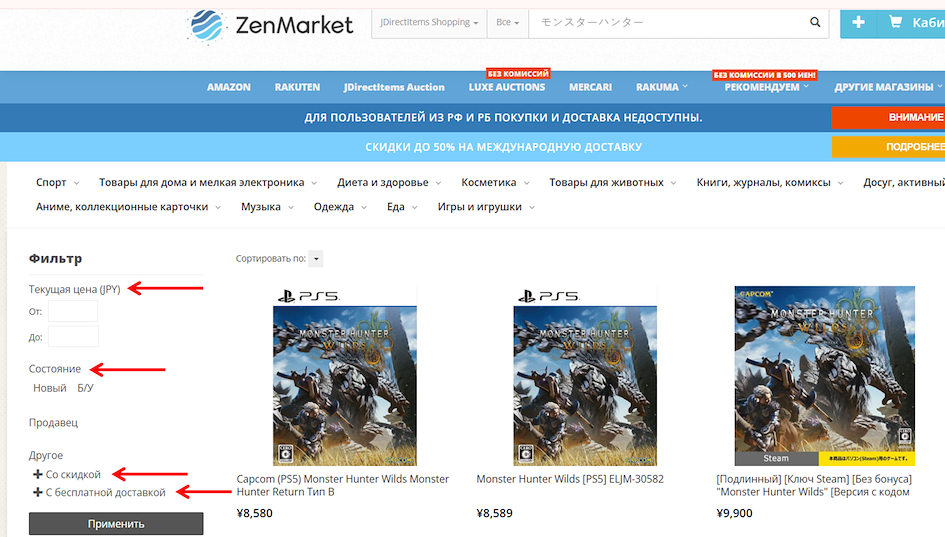
Task: Open the LUXE AUCTIONS tab
Action: tap(507, 87)
